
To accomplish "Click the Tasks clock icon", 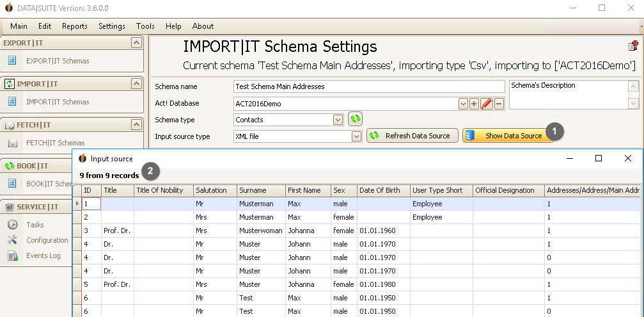I will pyautogui.click(x=13, y=225).
